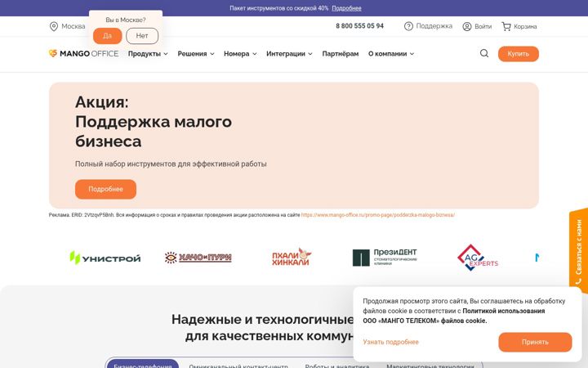This screenshot has width=588, height=368.
Task: Open the search magnifier icon
Action: point(484,53)
